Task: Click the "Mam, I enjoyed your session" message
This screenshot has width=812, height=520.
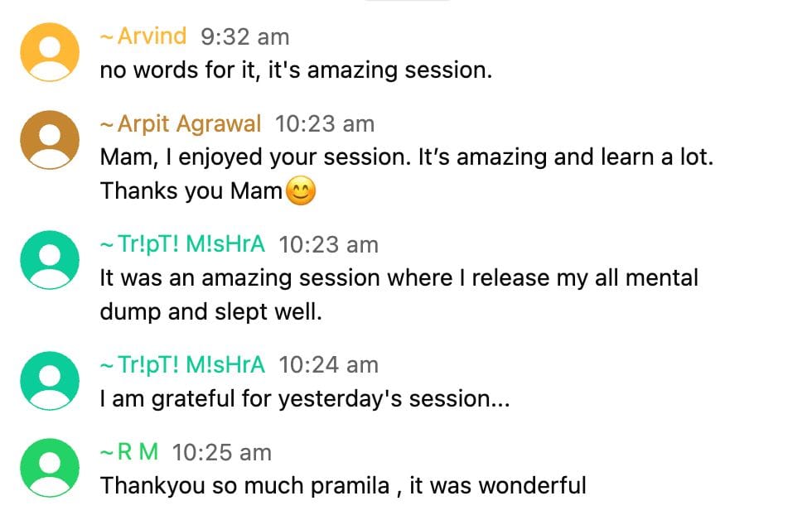Action: pyautogui.click(x=406, y=157)
